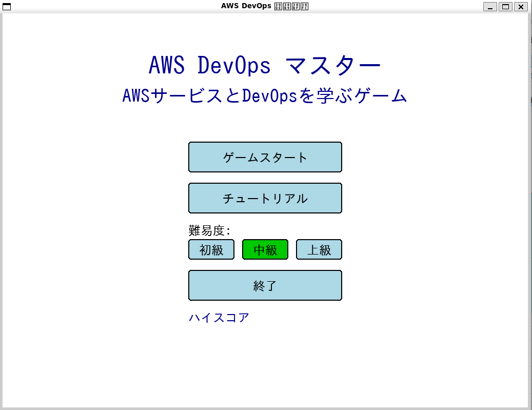Click the AWS DevOps window title text

(x=265, y=6)
